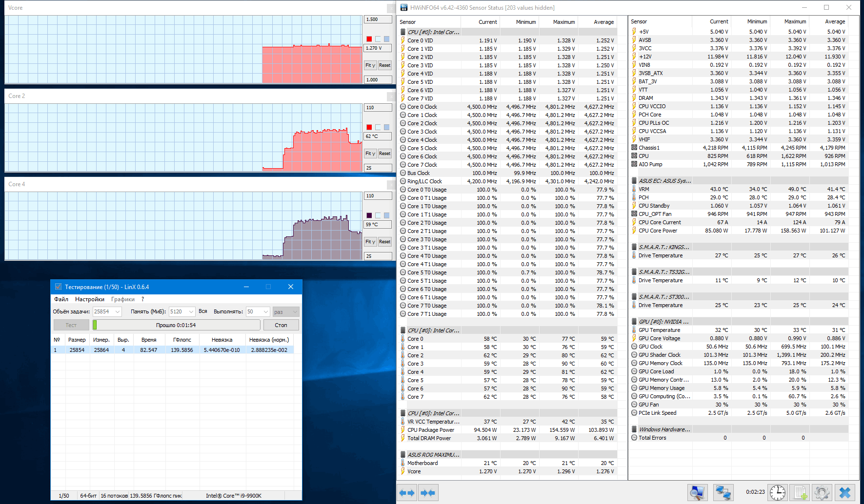This screenshot has height=504, width=864.
Task: Click the HWiNFO64 title bar app icon
Action: point(403,7)
